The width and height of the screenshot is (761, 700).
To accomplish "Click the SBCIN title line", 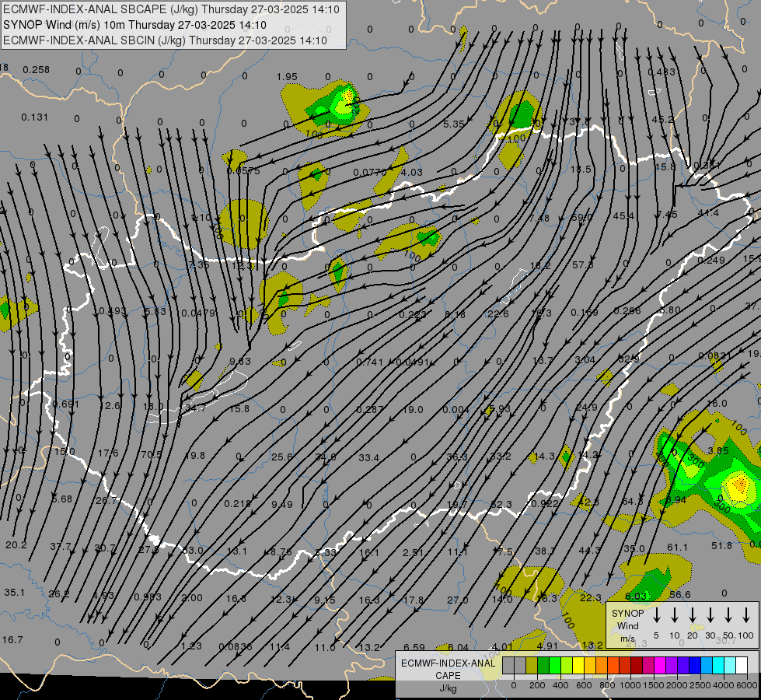I will [165, 40].
